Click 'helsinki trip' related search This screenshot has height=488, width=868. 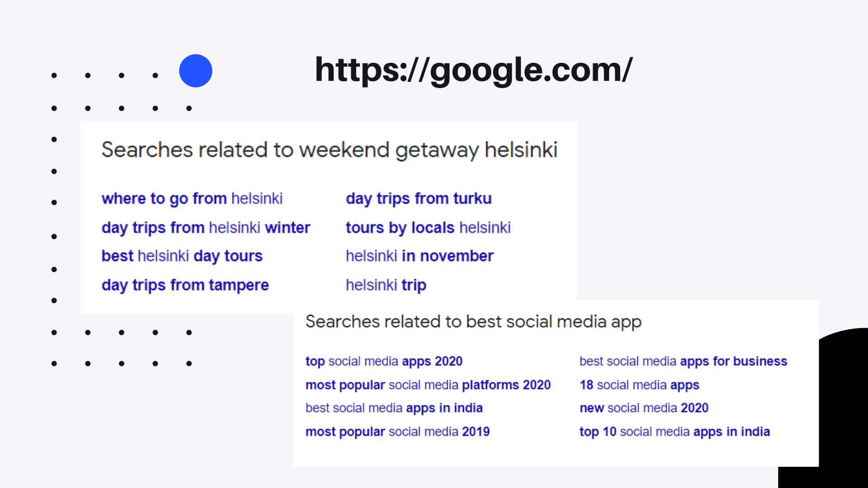tap(387, 284)
